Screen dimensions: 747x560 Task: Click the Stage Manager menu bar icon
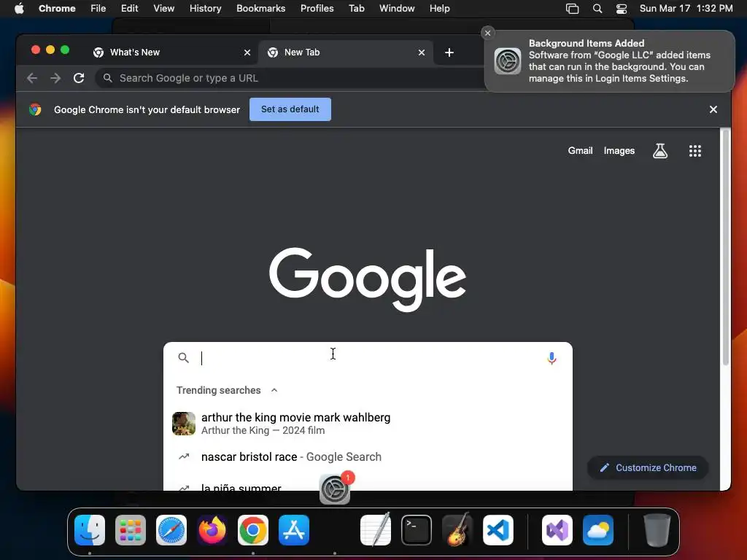(572, 8)
